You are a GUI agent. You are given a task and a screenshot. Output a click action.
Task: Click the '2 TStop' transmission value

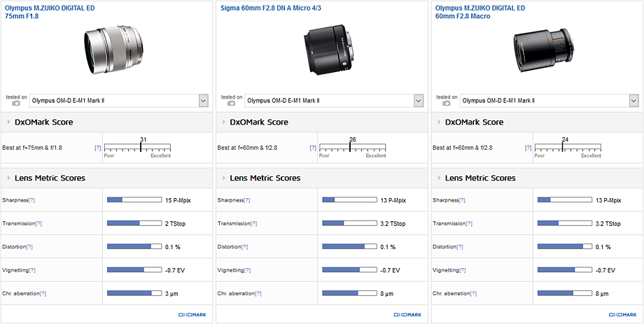pos(176,224)
